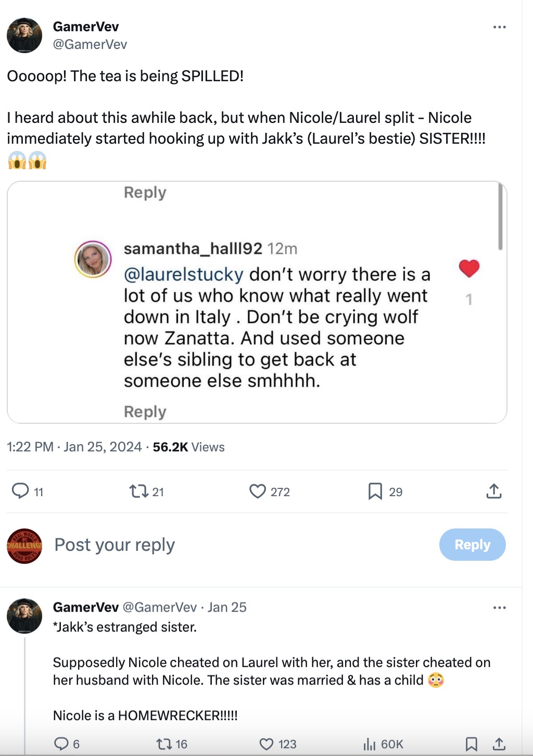Open GamerVev profile picture at top

(24, 35)
